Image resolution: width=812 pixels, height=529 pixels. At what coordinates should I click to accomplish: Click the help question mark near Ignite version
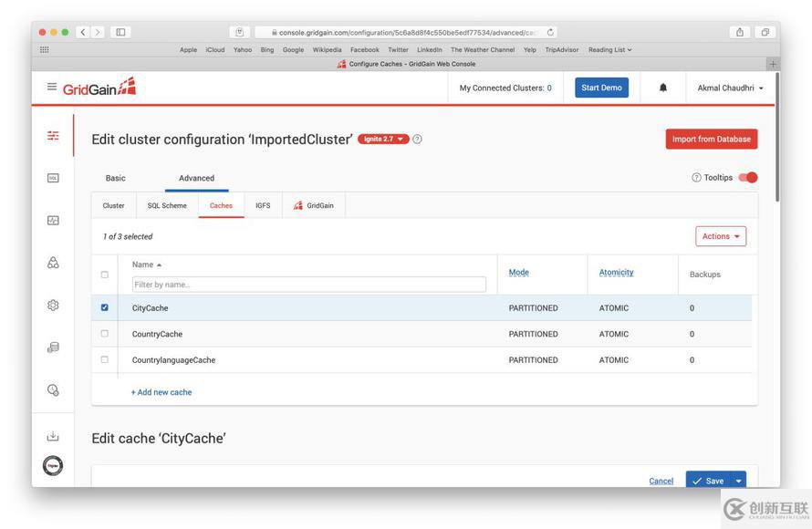click(417, 140)
